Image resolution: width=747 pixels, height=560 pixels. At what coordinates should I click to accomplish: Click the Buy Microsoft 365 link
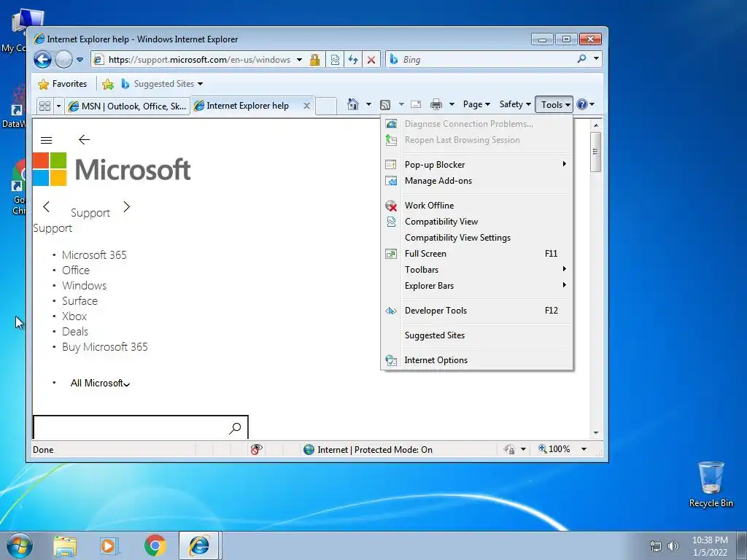click(105, 346)
